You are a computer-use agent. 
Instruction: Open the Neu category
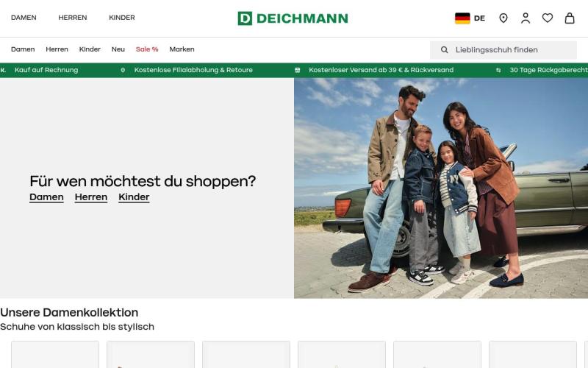[118, 49]
